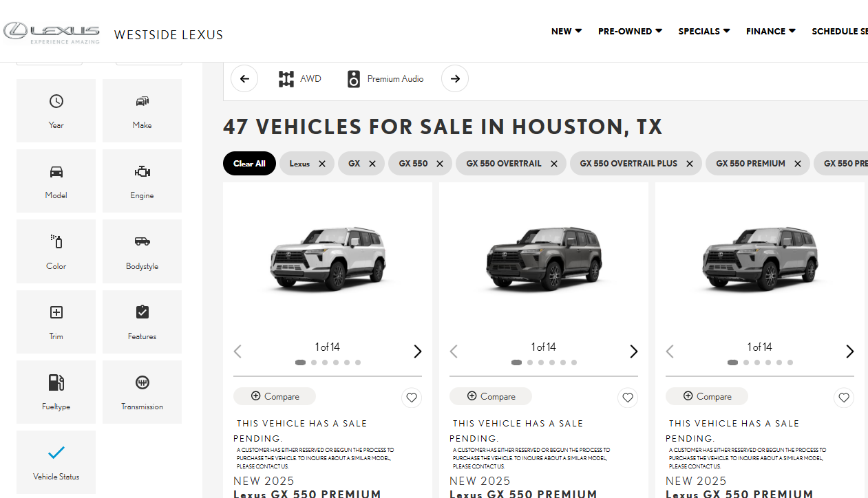Show previous photo of third vehicle
This screenshot has width=868, height=498.
point(670,351)
